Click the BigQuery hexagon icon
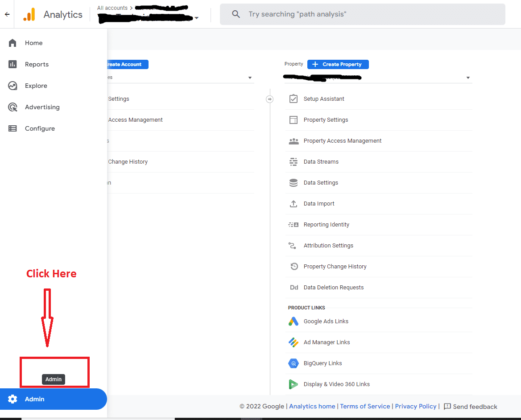521x420 pixels. pos(294,363)
